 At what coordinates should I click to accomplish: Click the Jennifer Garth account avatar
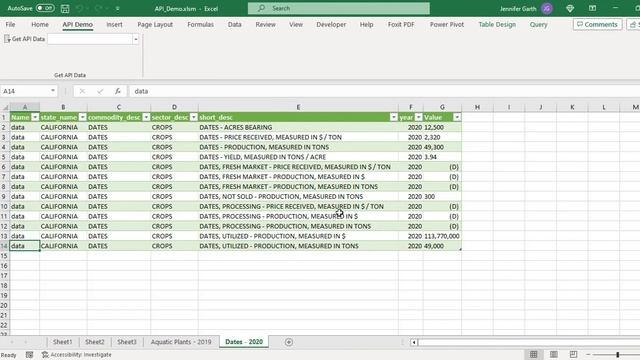547,8
